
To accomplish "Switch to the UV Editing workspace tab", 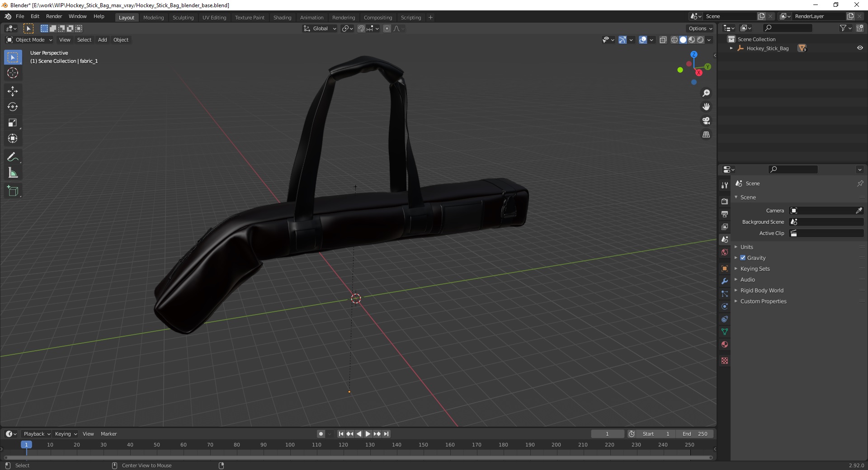I will point(214,18).
